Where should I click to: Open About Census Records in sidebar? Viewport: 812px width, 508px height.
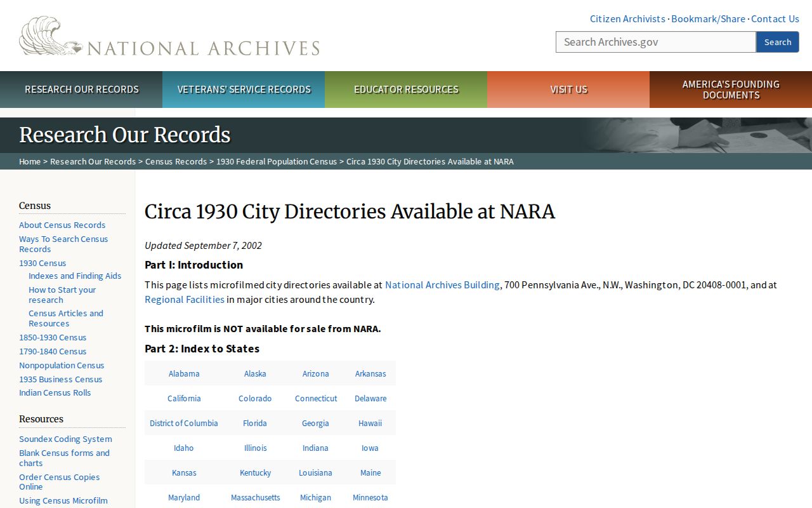point(62,225)
